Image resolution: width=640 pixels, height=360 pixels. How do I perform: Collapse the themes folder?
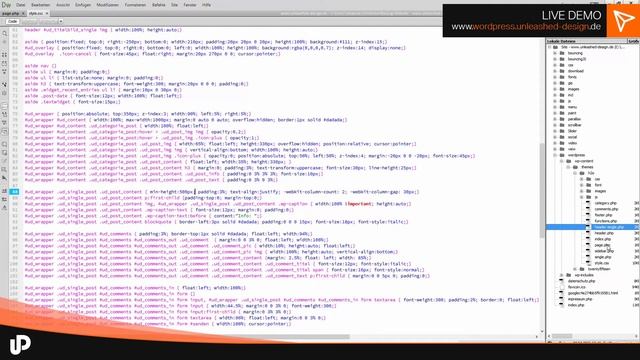click(569, 167)
